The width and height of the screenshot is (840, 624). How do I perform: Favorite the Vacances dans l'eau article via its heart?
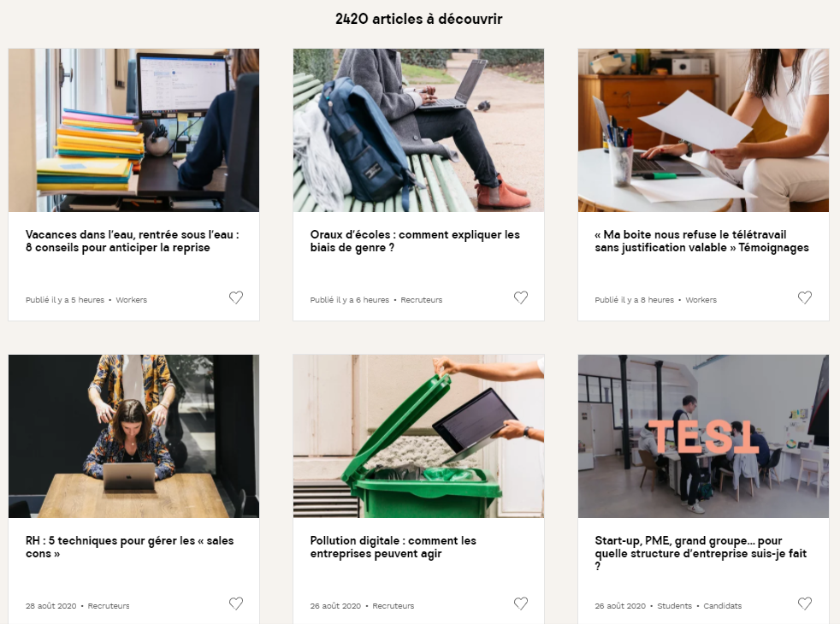[x=236, y=297]
